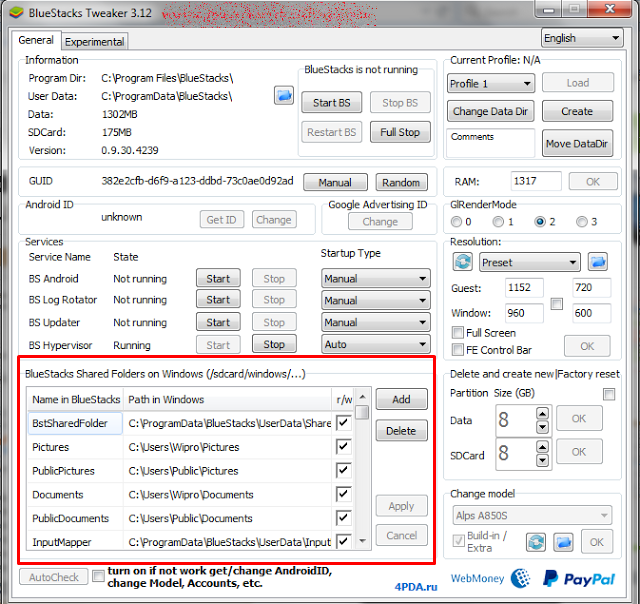Open the WebMoney donation logo
This screenshot has height=604, width=640.
[490, 579]
